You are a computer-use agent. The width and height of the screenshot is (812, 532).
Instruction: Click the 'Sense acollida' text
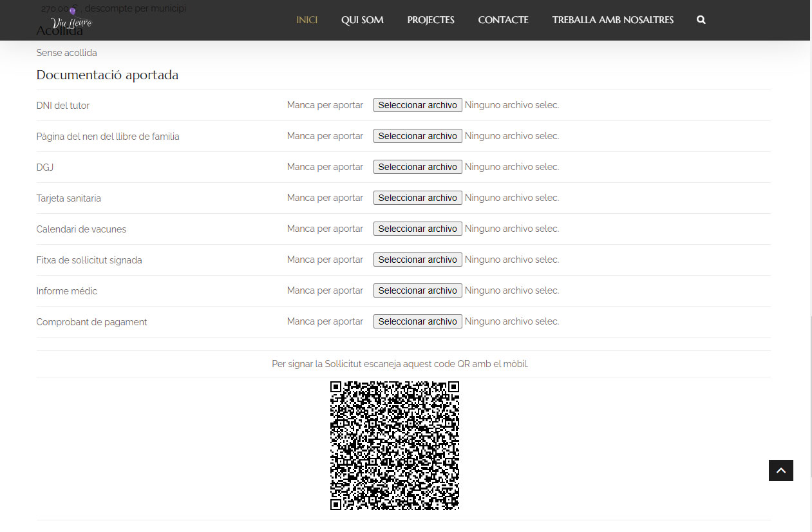click(67, 53)
